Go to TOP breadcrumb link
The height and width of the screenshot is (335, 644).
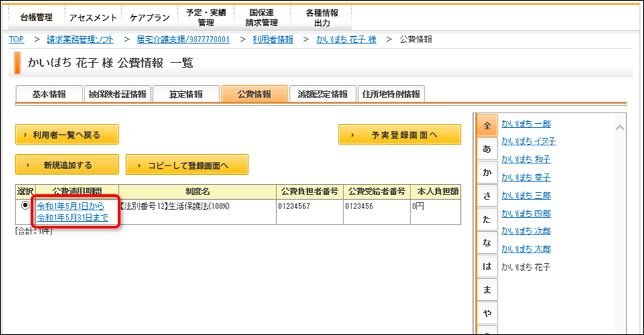click(x=16, y=40)
